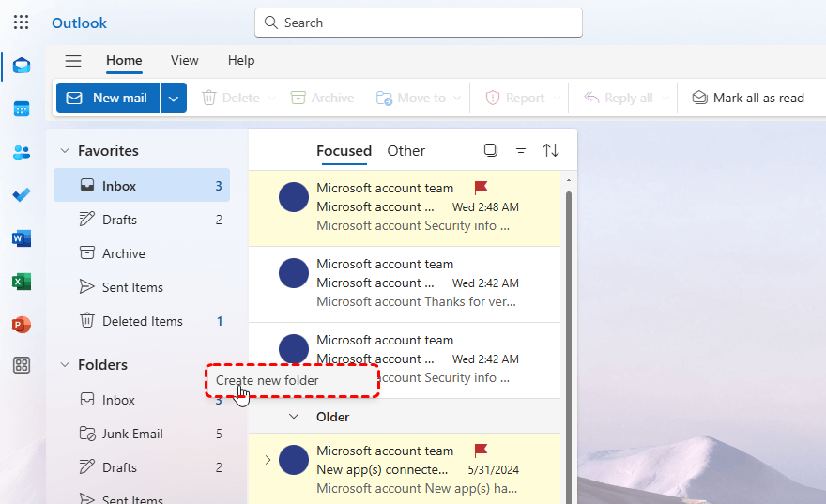The width and height of the screenshot is (826, 504).
Task: Open the Deleted Items folder
Action: coord(142,321)
